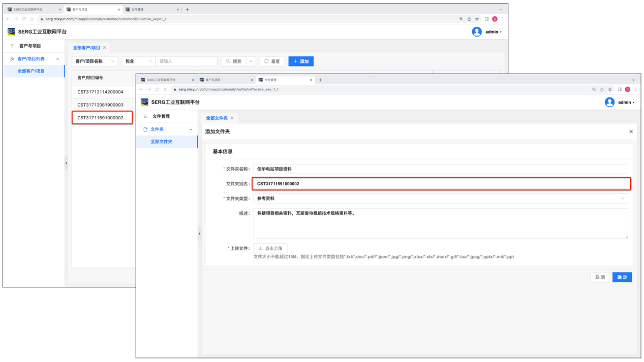Click the 文件夹名称 input field
The width and height of the screenshot is (644, 362).
(440, 169)
